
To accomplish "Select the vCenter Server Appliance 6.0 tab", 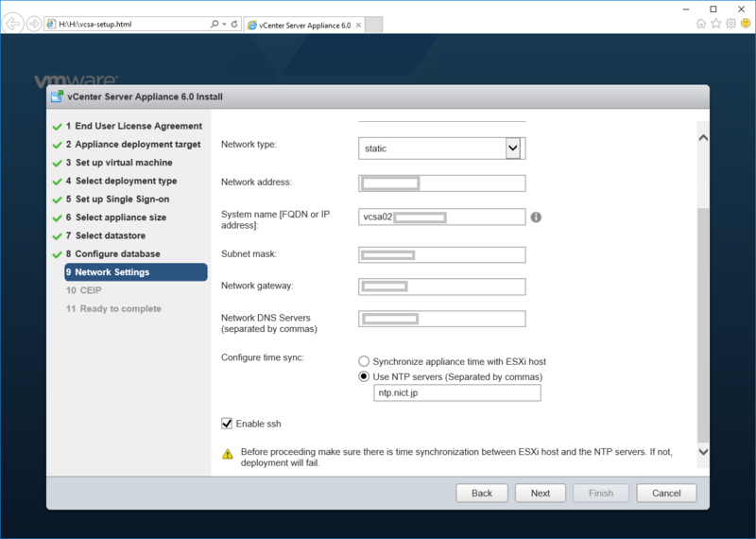I will (304, 26).
